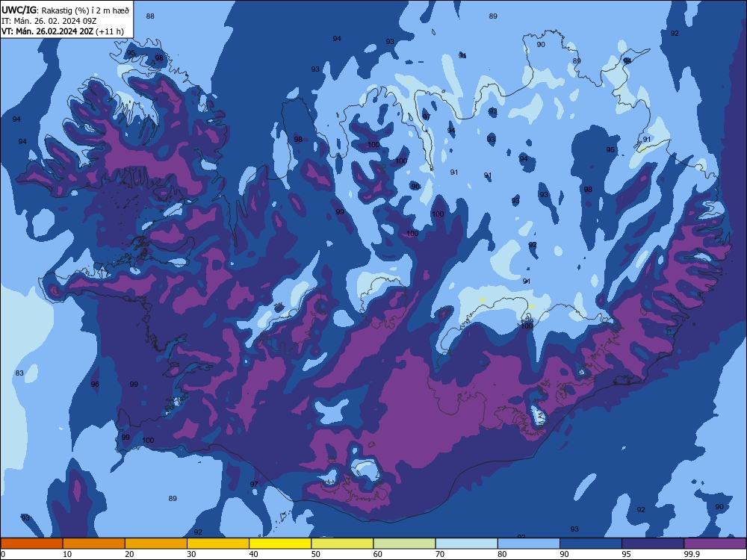Viewport: 747px width, 560px height.
Task: Click the 92 value in the top right corner
Action: (675, 34)
